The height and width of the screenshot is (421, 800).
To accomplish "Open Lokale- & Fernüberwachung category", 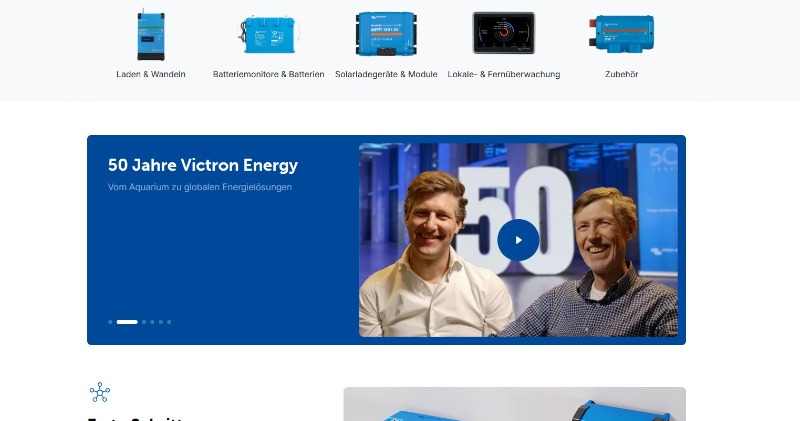I will tap(503, 74).
